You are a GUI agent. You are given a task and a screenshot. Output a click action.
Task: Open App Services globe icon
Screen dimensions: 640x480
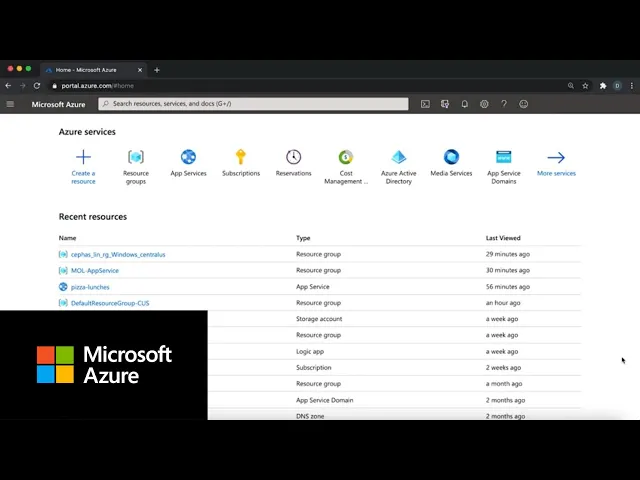coord(188,157)
